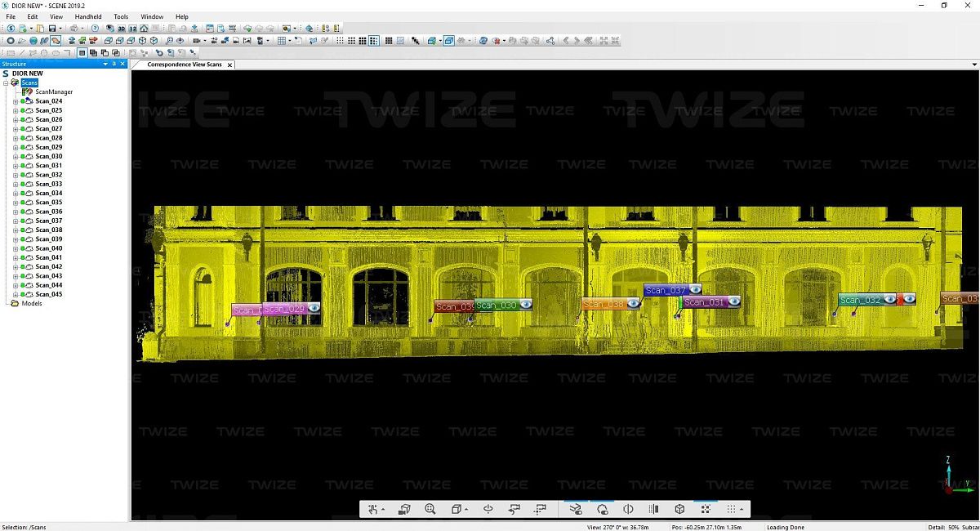Screen dimensions: 980x531
Task: Toggle eye icon on Scan_032 label
Action: tap(889, 299)
